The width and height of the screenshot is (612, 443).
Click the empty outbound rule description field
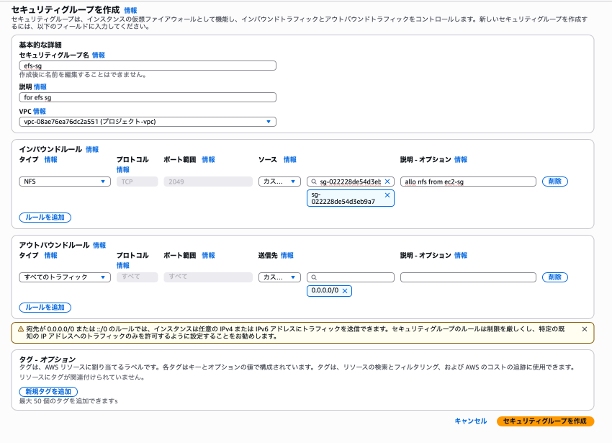coord(468,277)
